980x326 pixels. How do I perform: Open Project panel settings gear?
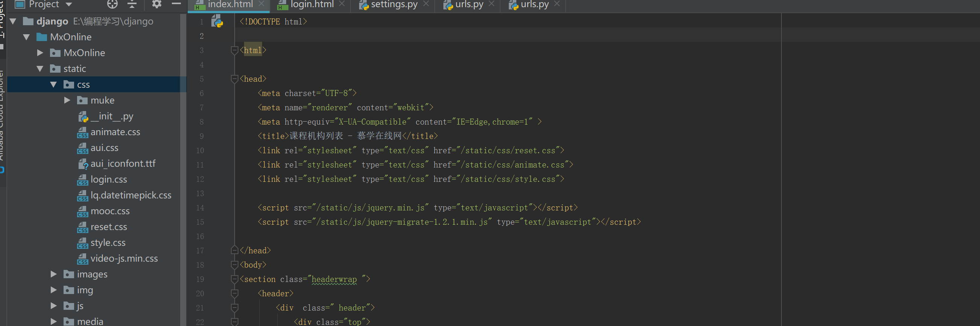(x=157, y=4)
